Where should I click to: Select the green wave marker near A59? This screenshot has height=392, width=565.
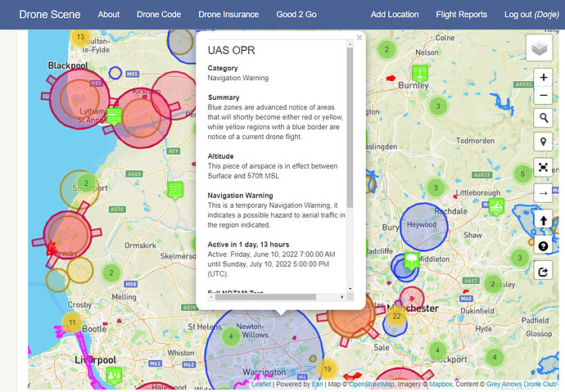tap(175, 191)
